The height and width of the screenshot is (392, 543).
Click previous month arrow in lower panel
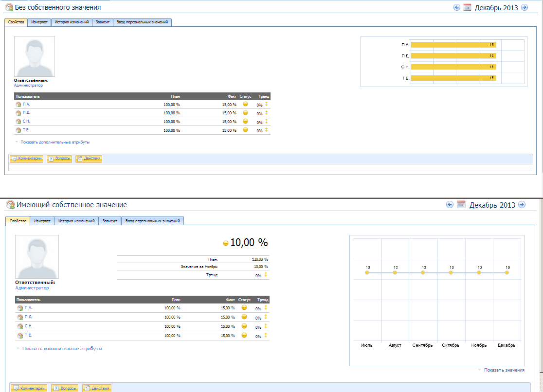pyautogui.click(x=450, y=205)
